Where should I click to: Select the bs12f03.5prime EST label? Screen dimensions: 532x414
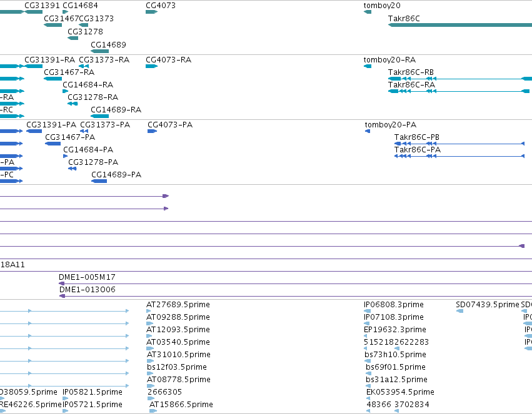tap(177, 367)
